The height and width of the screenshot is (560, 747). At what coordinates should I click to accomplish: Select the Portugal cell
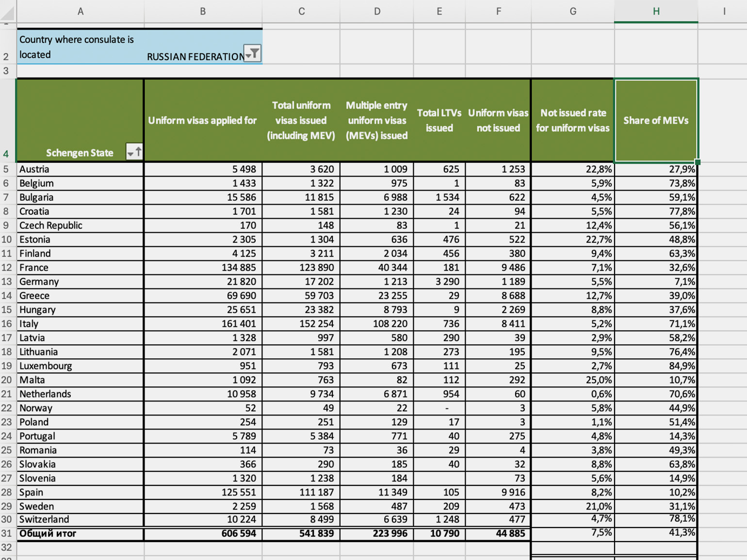(x=81, y=436)
